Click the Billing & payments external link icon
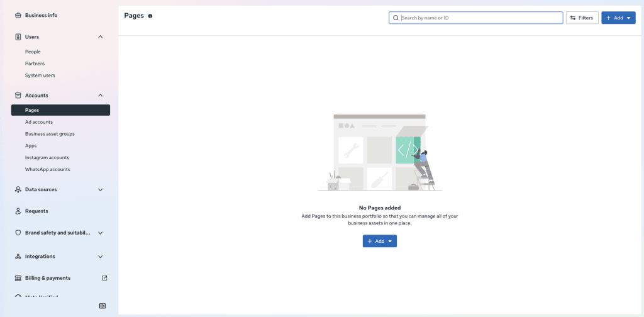 click(104, 278)
